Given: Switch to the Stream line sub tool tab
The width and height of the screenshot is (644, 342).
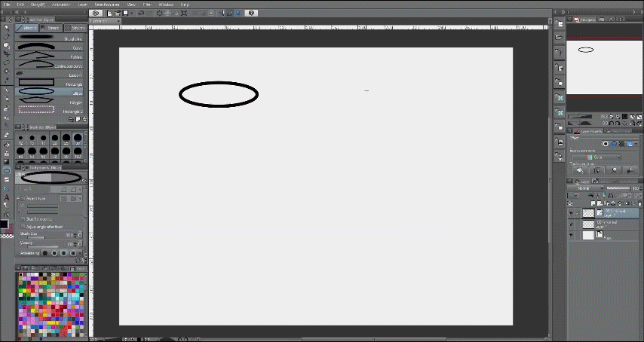Looking at the screenshot, I should point(51,28).
